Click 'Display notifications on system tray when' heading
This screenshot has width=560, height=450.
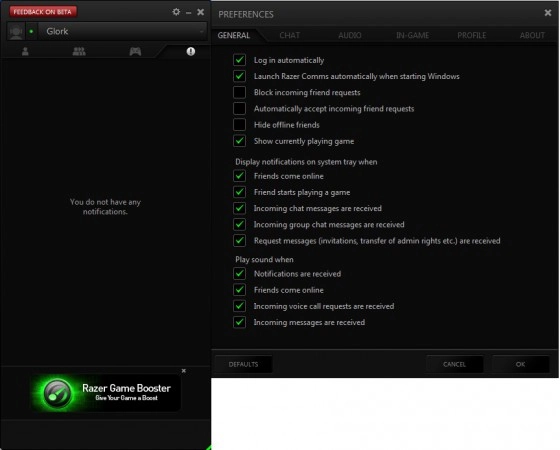coord(306,162)
